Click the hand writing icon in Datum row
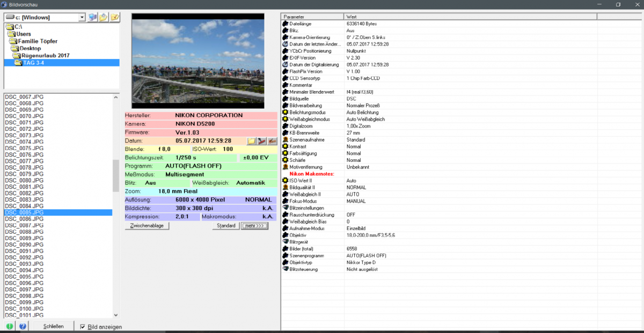Screen dimensions: 644x333 coord(272,141)
